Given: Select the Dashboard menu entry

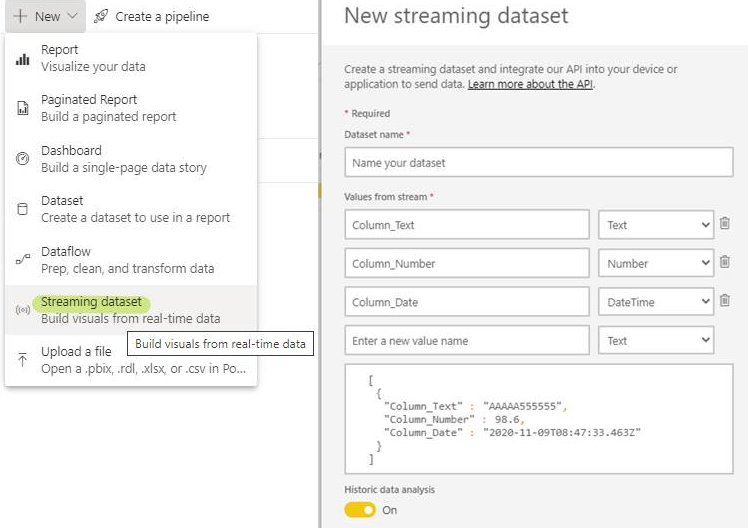Looking at the screenshot, I should coord(131,159).
